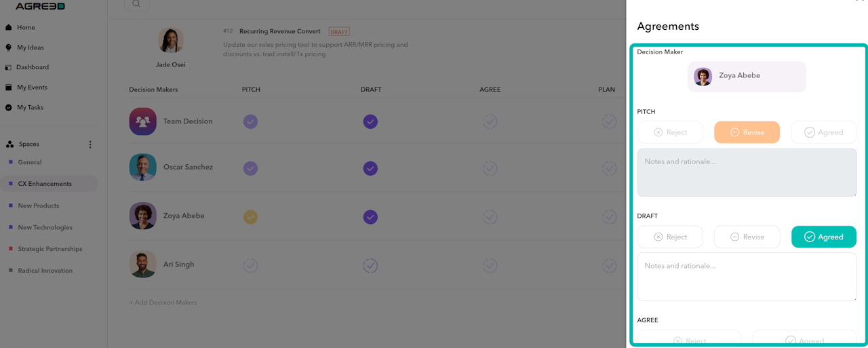Image resolution: width=868 pixels, height=348 pixels.
Task: Toggle Oscar Sanchez DRAFT checkmark
Action: click(x=370, y=168)
